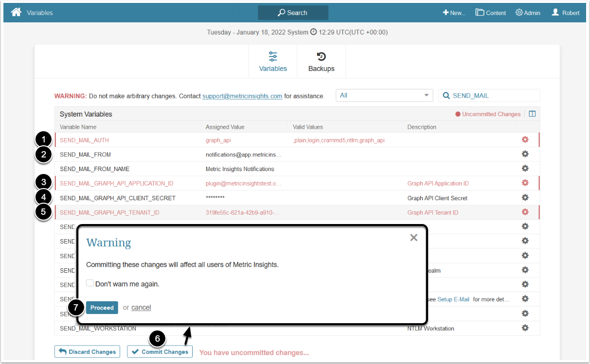Check Don't warn me again
This screenshot has height=364, width=590.
coord(89,283)
